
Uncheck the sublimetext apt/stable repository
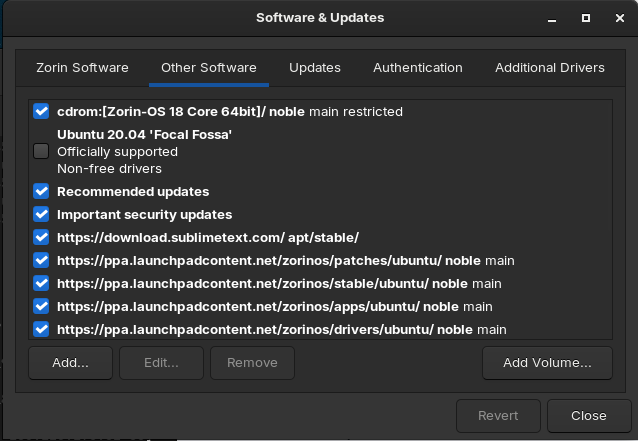point(41,237)
